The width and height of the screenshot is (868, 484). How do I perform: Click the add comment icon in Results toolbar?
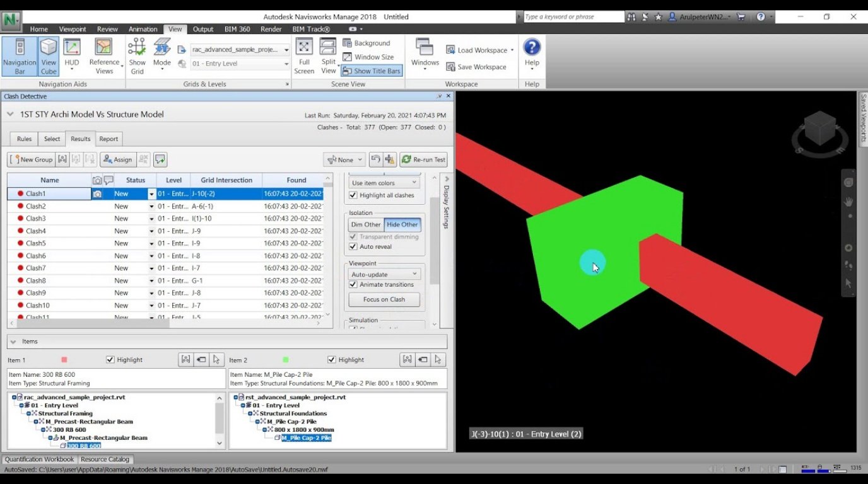[x=160, y=159]
